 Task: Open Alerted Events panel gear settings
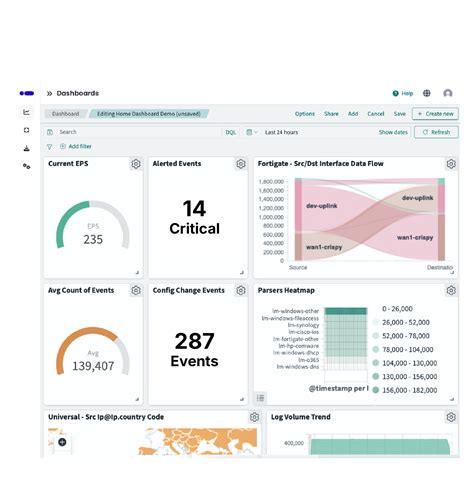tap(241, 164)
